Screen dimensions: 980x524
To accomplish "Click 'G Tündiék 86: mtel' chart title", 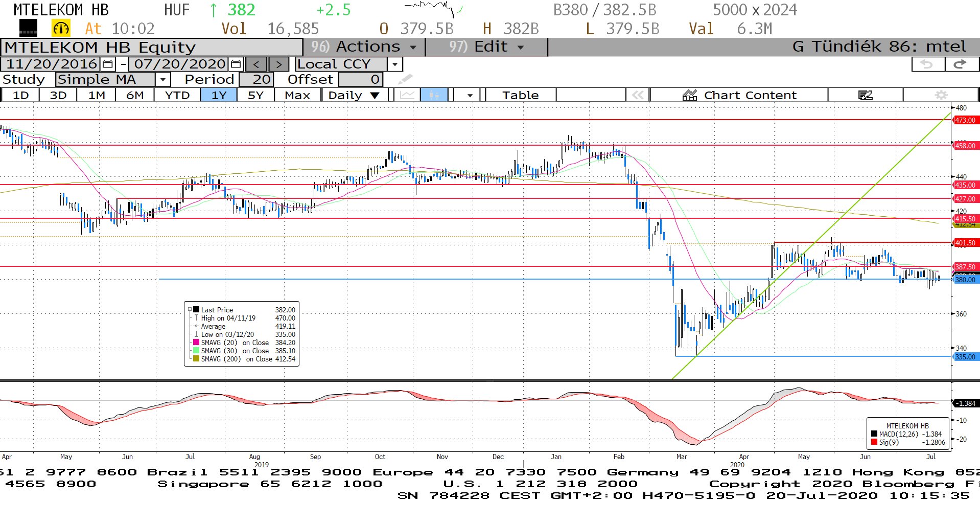I will (x=879, y=47).
